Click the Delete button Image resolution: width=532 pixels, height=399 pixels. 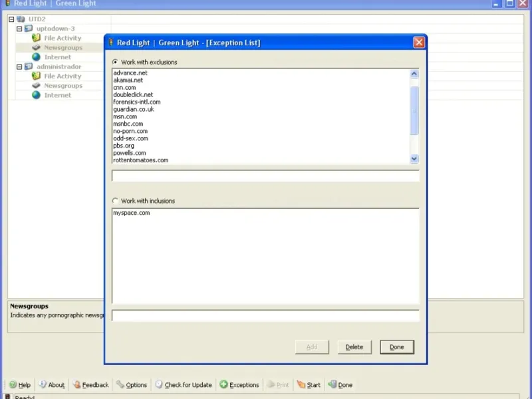354,346
